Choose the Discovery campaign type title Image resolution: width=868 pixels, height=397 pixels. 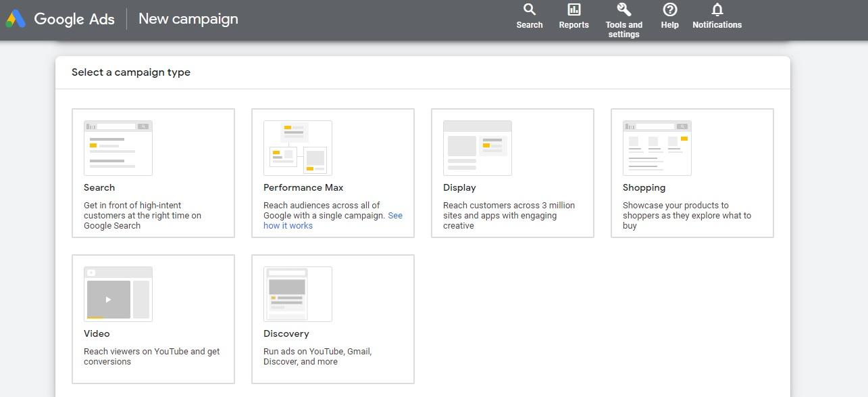point(286,333)
